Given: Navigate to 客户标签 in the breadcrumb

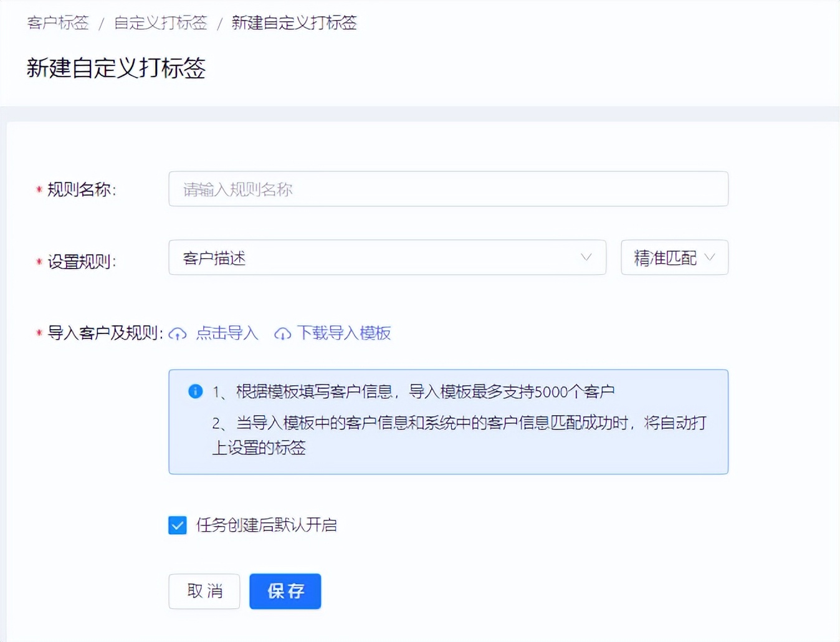Looking at the screenshot, I should (58, 22).
